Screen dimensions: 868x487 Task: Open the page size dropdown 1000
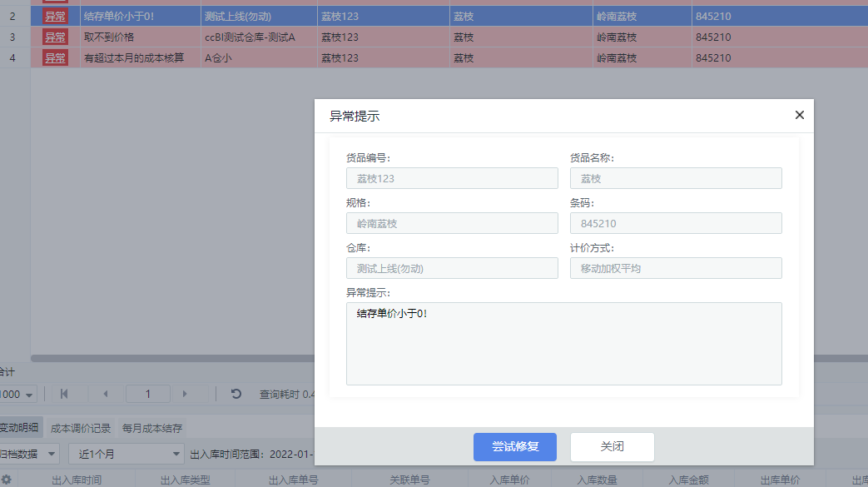click(x=17, y=395)
